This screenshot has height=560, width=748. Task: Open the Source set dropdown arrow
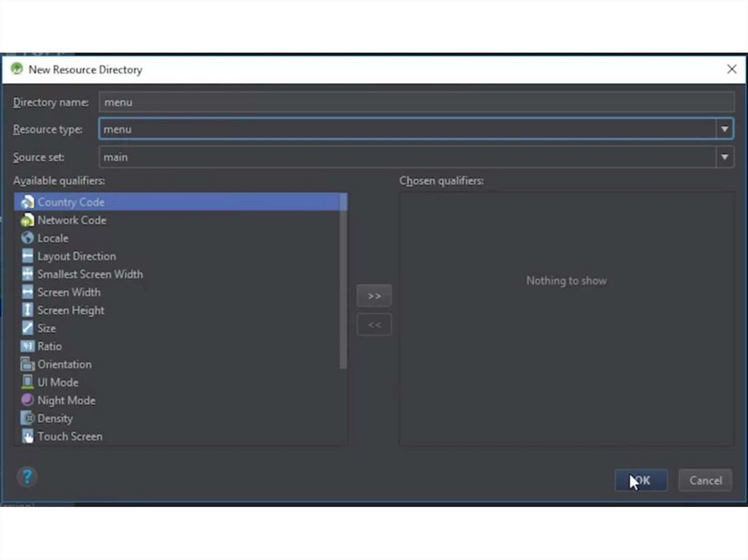(725, 157)
